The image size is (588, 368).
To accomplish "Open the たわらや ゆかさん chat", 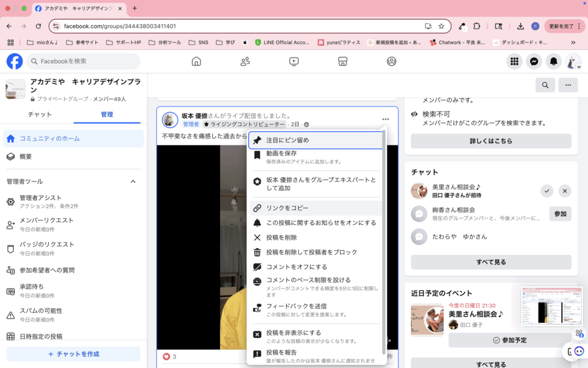I will 491,236.
